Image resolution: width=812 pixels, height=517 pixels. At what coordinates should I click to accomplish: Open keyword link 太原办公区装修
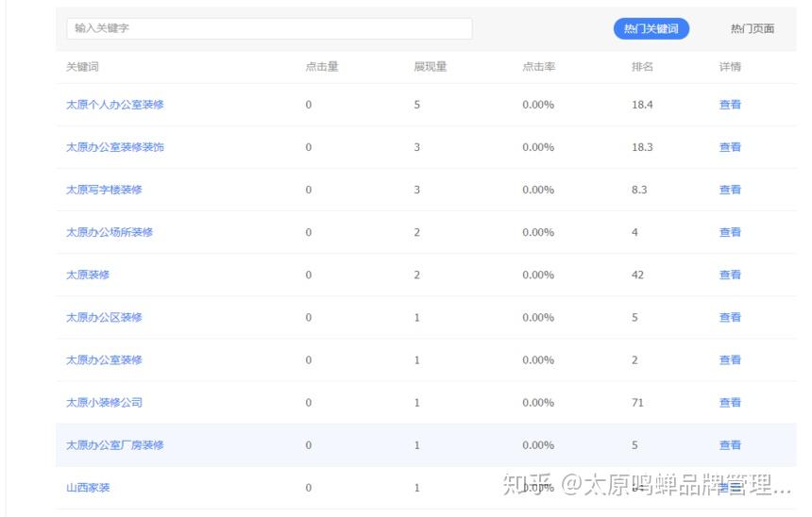click(x=104, y=317)
